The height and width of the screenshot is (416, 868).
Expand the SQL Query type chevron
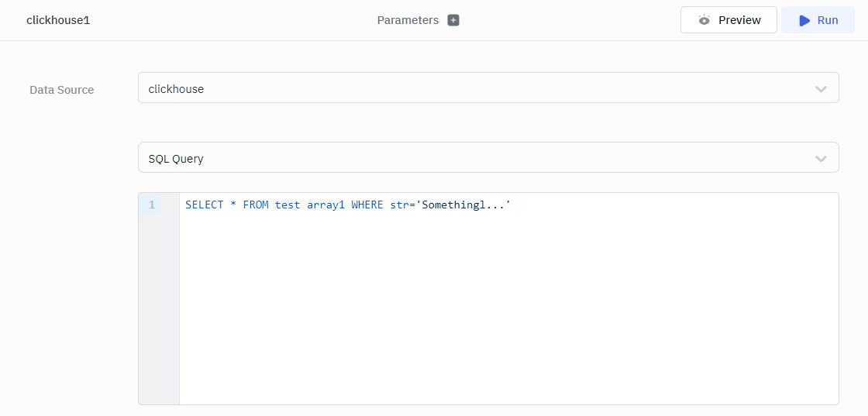[x=821, y=159]
